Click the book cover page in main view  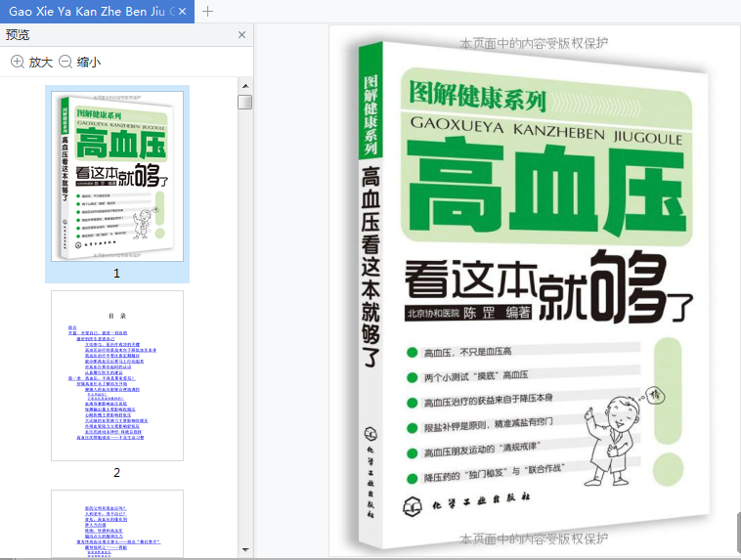pos(535,291)
